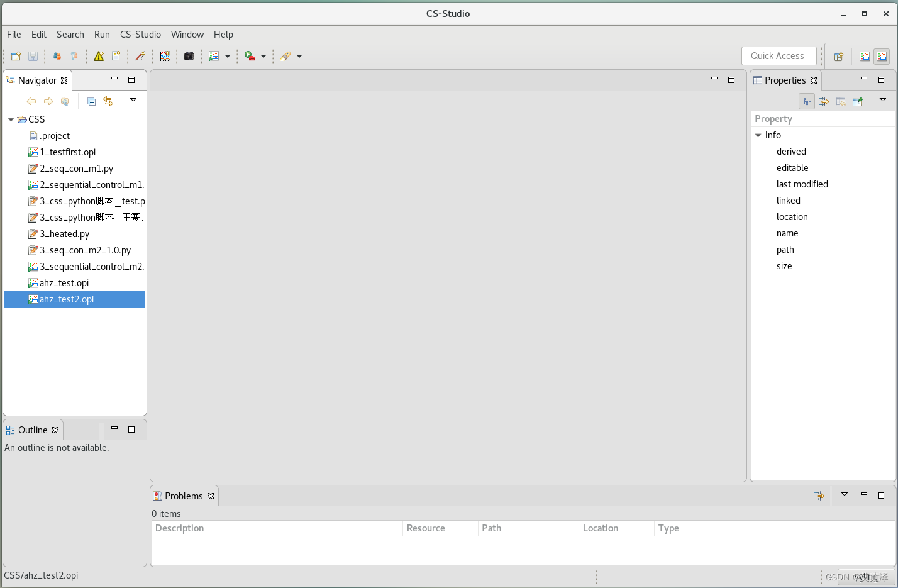Image resolution: width=898 pixels, height=588 pixels.
Task: Click Navigator Forward arrow icon
Action: click(48, 101)
